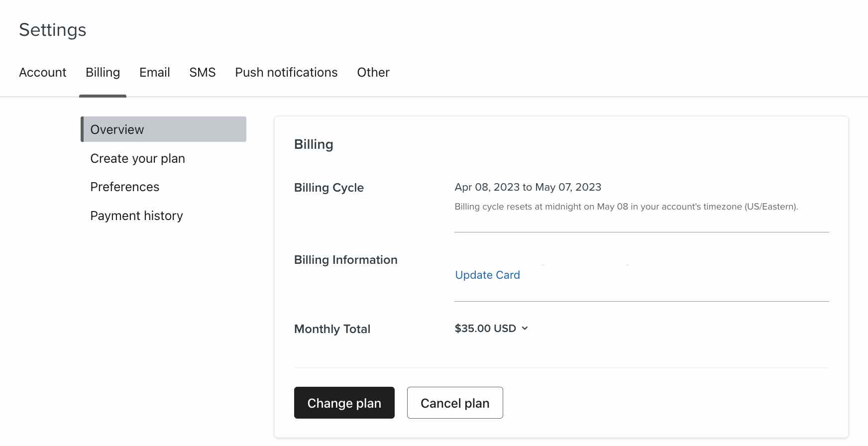Open the Account settings tab

(x=43, y=73)
